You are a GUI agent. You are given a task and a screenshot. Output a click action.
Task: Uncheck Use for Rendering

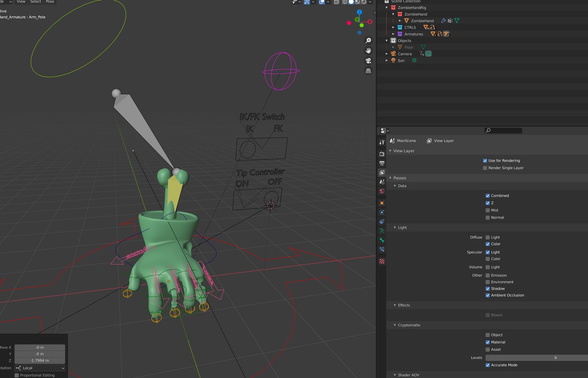point(485,161)
